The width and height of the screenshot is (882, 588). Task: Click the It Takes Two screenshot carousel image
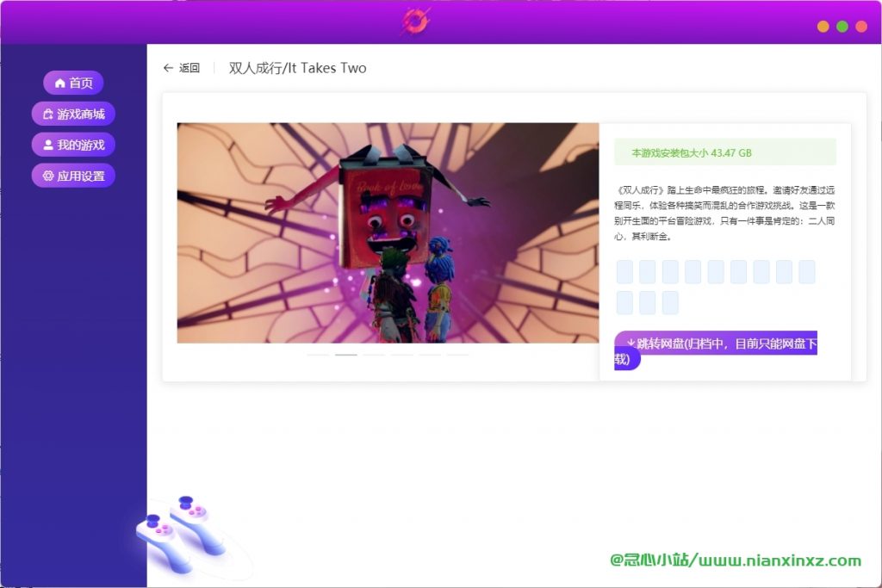[x=388, y=232]
